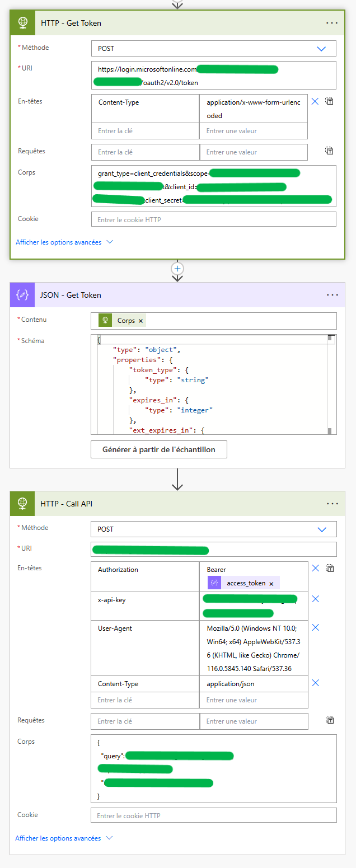Remove the access_token dynamic content chip
Image resolution: width=356 pixels, height=868 pixels.
[271, 582]
